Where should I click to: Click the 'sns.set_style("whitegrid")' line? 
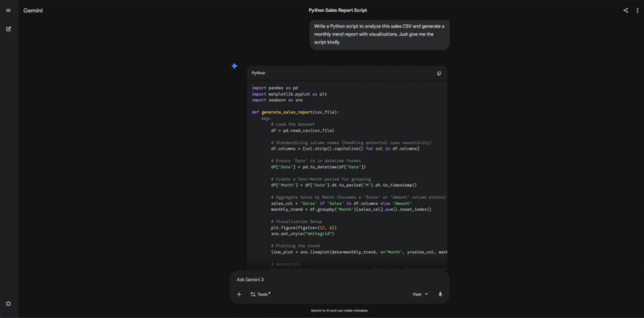[x=303, y=233]
